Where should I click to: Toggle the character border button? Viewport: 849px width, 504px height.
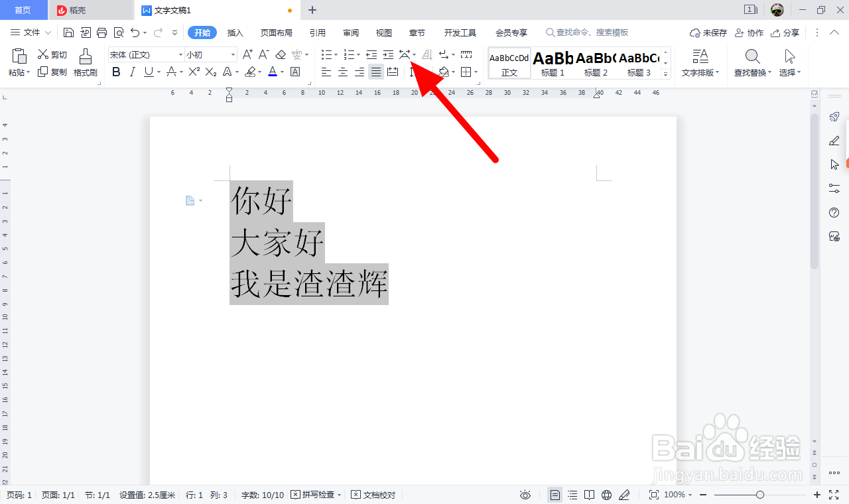pos(295,72)
